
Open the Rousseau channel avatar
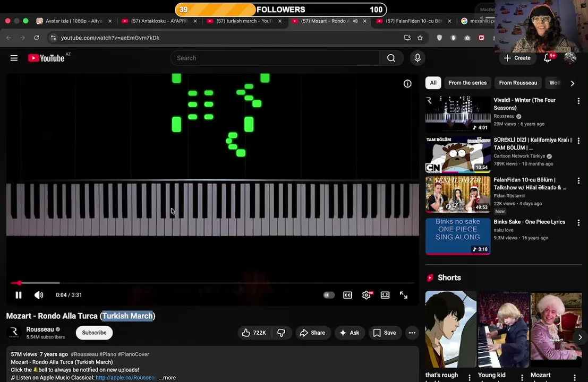coord(14,333)
